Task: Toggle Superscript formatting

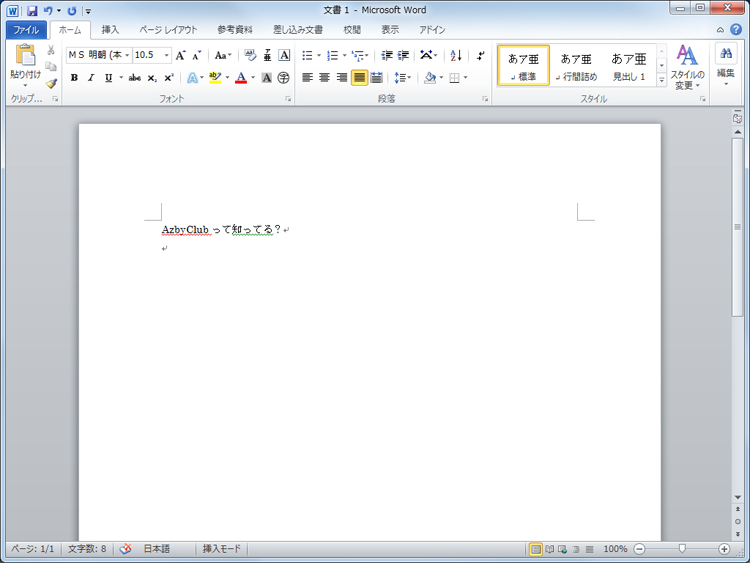Action: [168, 77]
